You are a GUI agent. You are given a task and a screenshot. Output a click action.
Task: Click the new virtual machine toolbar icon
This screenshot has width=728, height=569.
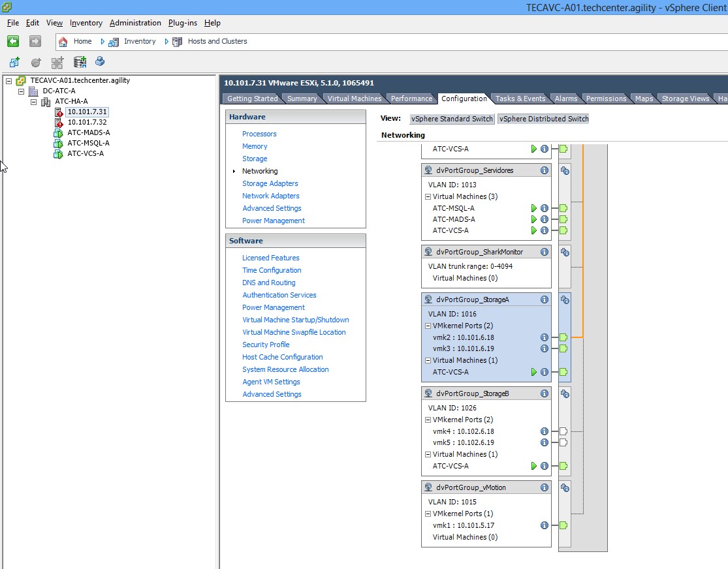tap(14, 62)
